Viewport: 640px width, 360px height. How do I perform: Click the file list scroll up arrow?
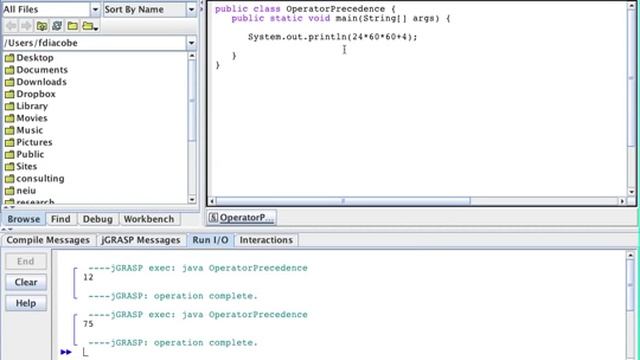coord(192,56)
